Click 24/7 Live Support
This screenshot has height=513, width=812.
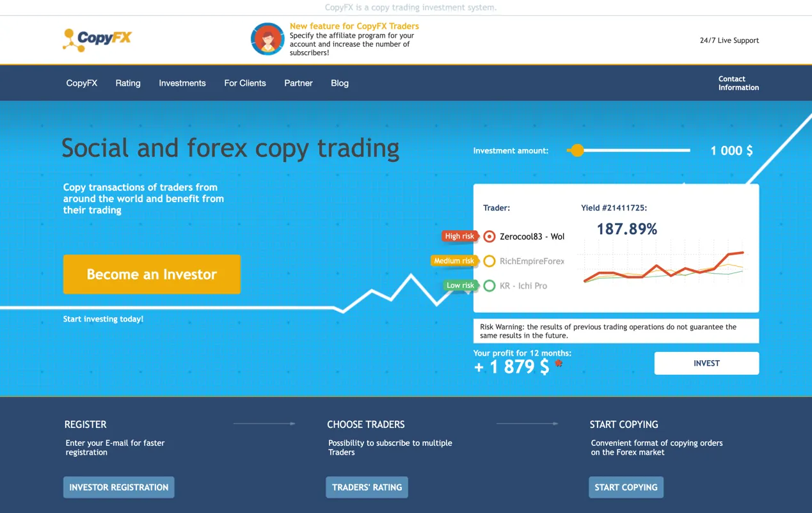coord(729,40)
